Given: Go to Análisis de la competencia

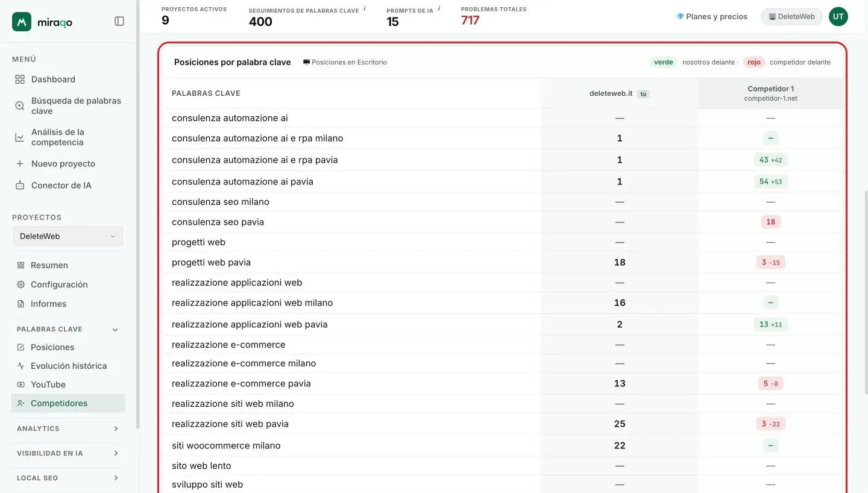Looking at the screenshot, I should (x=57, y=137).
